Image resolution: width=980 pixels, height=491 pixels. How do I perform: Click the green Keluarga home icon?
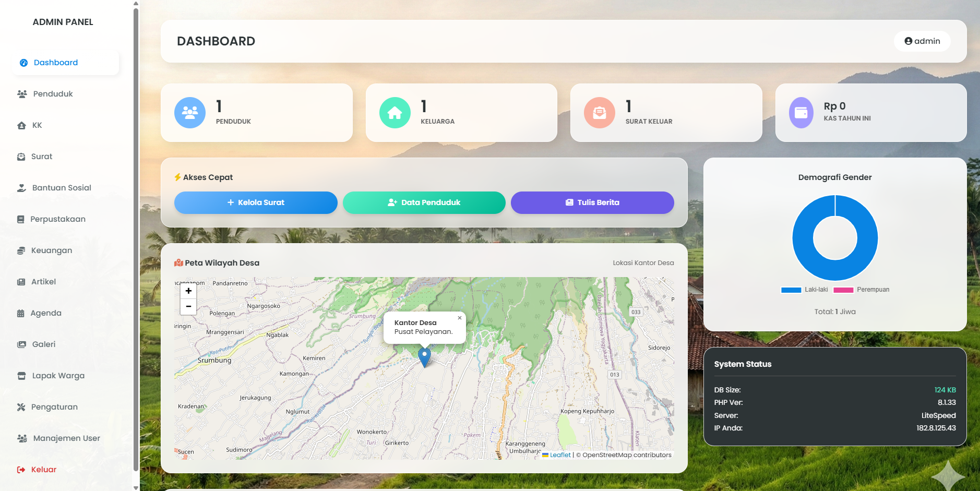tap(395, 113)
